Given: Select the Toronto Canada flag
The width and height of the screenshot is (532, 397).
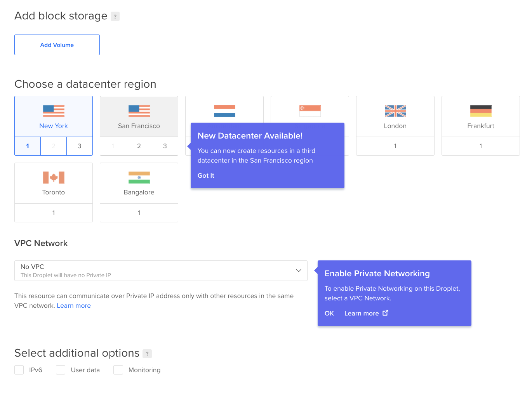Looking at the screenshot, I should [x=54, y=178].
